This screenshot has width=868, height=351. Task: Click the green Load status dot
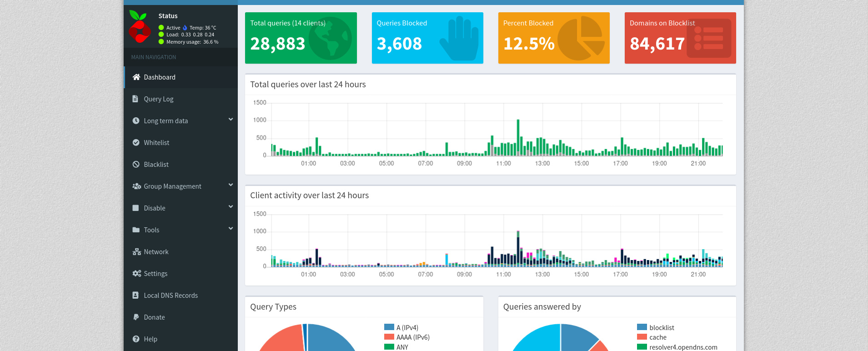[161, 35]
